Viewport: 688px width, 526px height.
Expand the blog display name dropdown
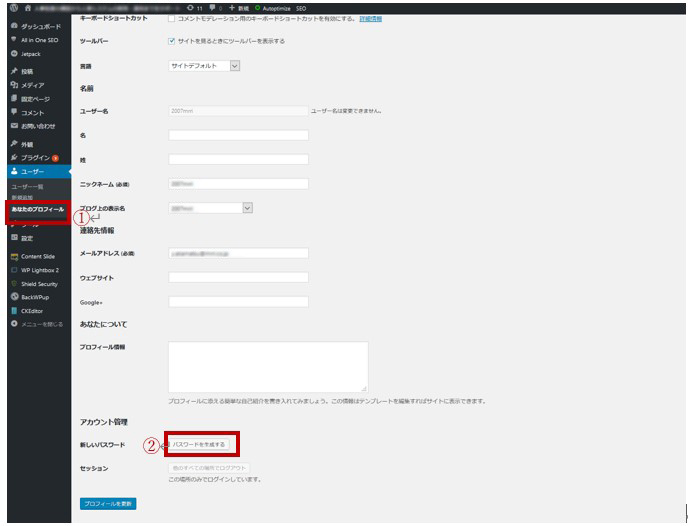click(x=210, y=208)
